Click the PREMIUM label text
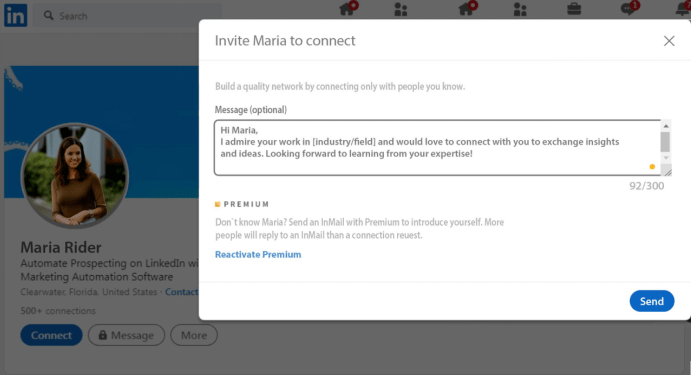691x375 pixels. pos(246,204)
